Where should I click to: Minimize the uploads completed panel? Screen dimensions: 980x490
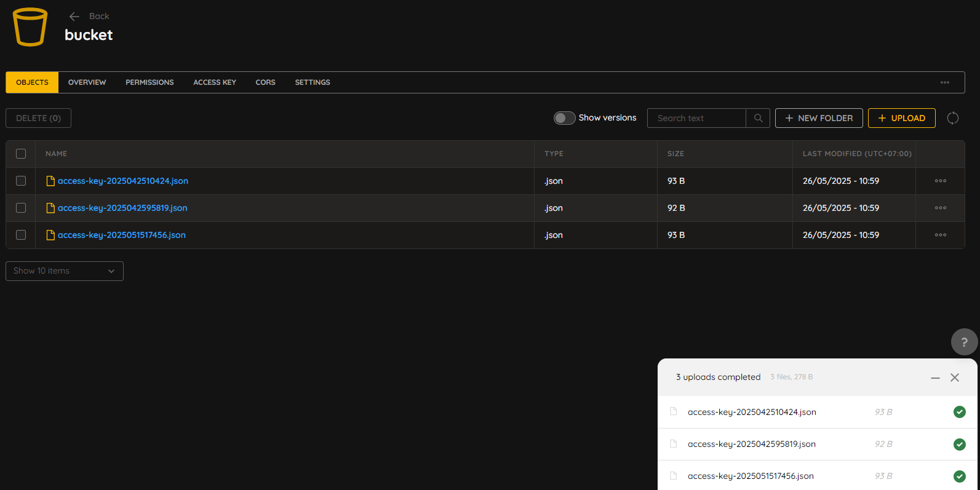click(x=935, y=377)
